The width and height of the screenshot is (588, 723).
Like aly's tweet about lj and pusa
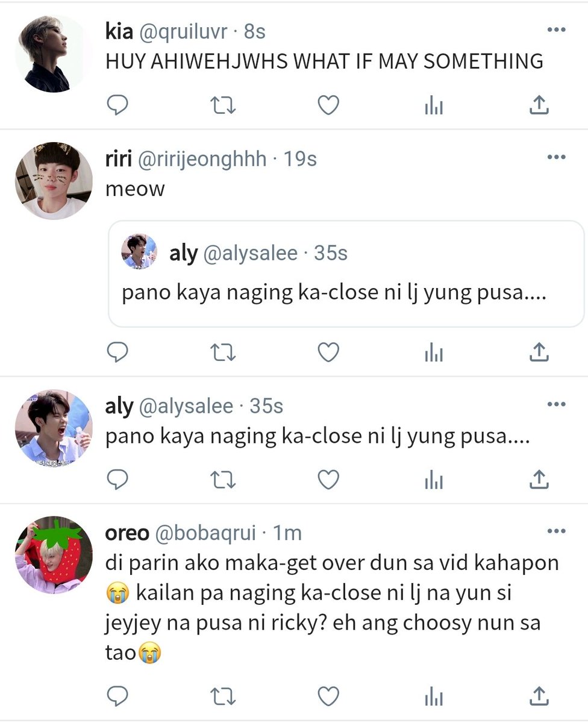(x=328, y=479)
